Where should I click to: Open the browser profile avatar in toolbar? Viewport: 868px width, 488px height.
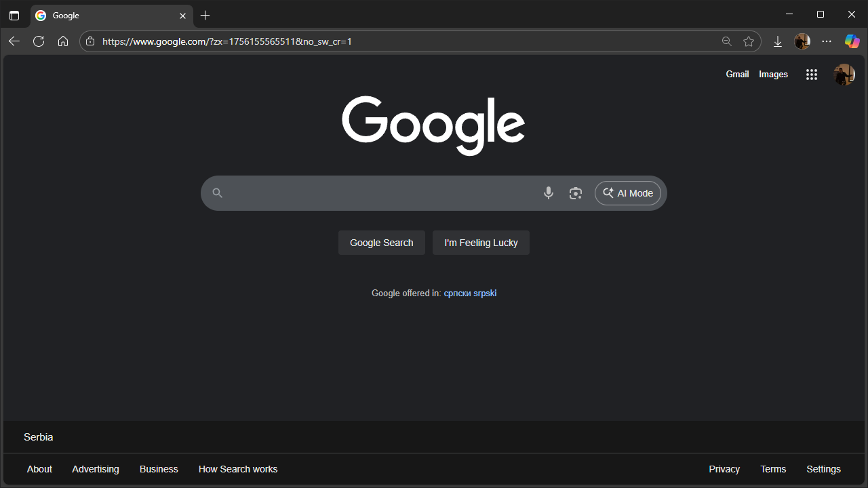(802, 41)
